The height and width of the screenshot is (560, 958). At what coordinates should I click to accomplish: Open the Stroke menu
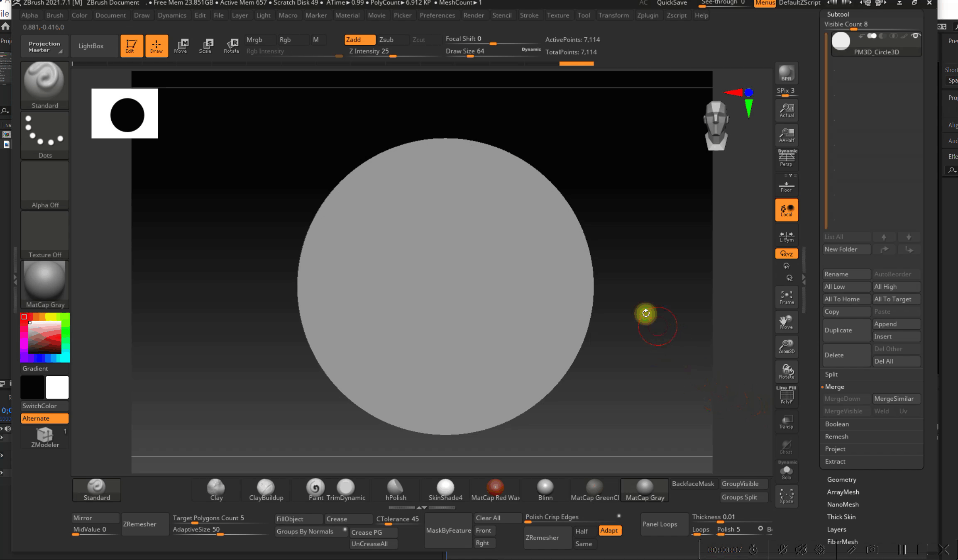tap(529, 15)
